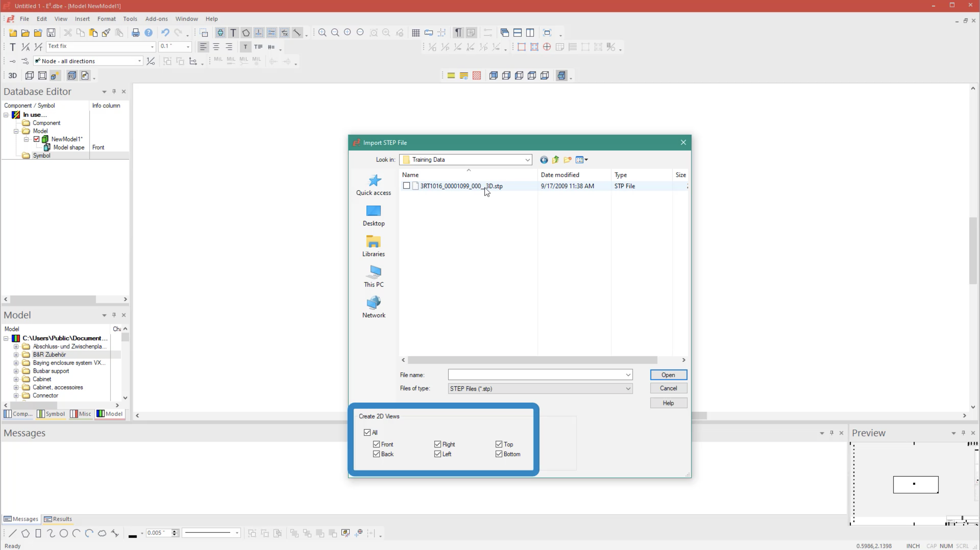The image size is (980, 550).
Task: Create new folder icon in dialog
Action: point(568,160)
